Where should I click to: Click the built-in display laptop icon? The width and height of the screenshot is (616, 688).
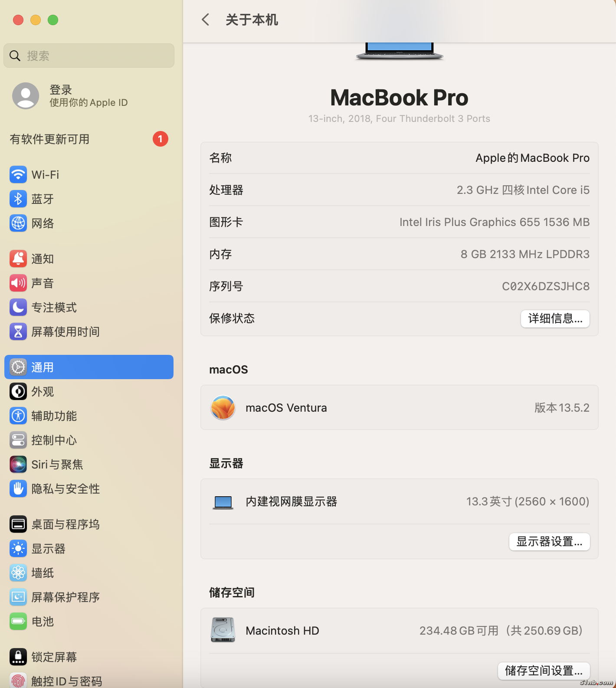point(223,502)
